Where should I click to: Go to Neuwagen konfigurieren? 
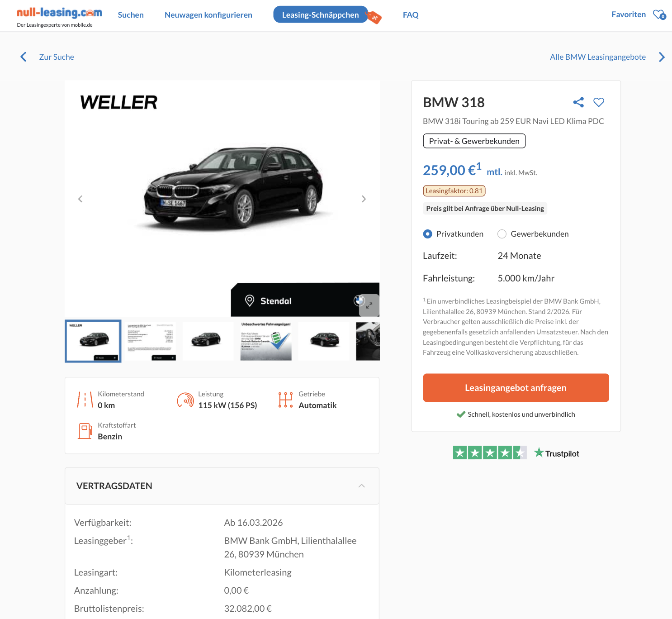click(208, 15)
